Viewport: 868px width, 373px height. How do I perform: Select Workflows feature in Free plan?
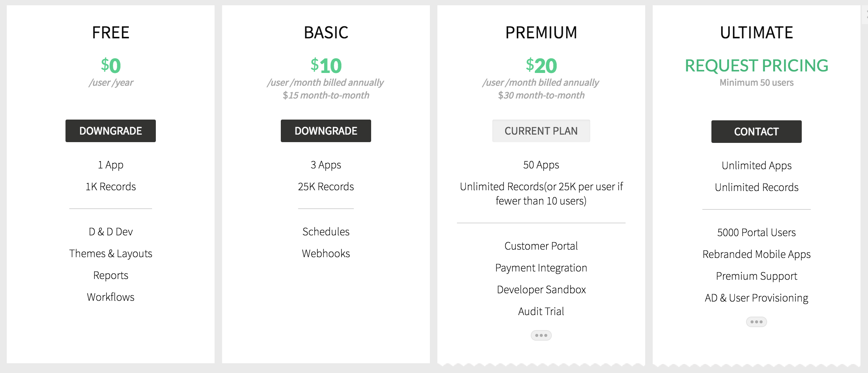111,297
